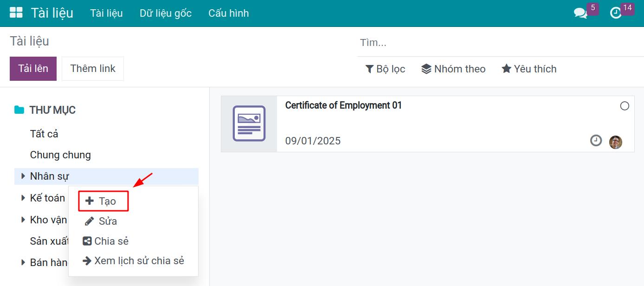Open the Nhóm theo group-by dropdown
Viewport: 644px width, 286px height.
pyautogui.click(x=453, y=69)
